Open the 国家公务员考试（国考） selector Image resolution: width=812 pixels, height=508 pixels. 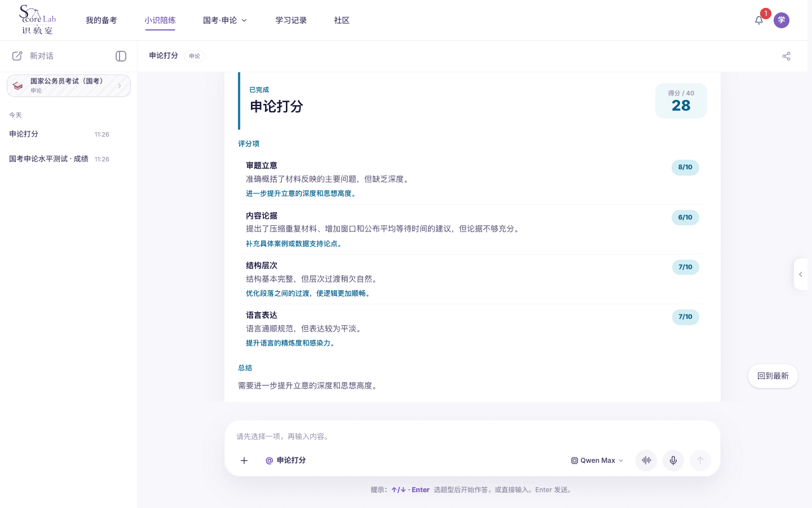tap(69, 86)
